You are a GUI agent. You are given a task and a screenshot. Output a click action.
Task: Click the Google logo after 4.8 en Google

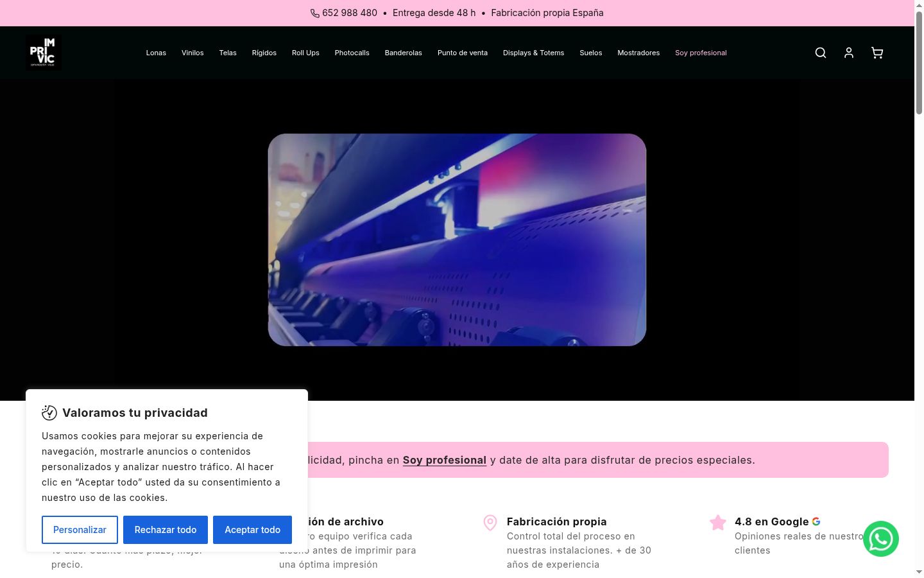click(816, 521)
